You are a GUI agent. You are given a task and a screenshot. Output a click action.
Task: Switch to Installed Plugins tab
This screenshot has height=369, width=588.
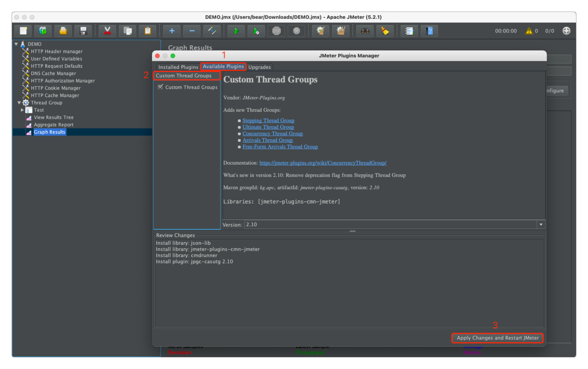[178, 67]
